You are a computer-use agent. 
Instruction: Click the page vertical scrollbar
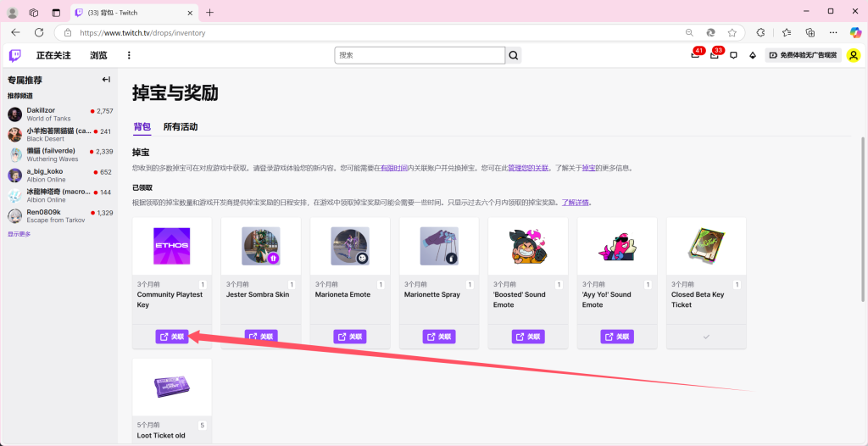863,219
